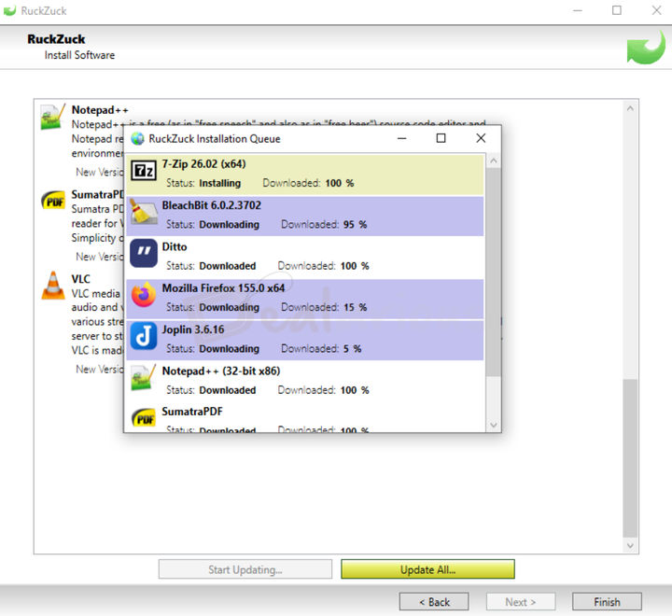The width and height of the screenshot is (672, 616).
Task: Go back with the < Back button
Action: [434, 602]
